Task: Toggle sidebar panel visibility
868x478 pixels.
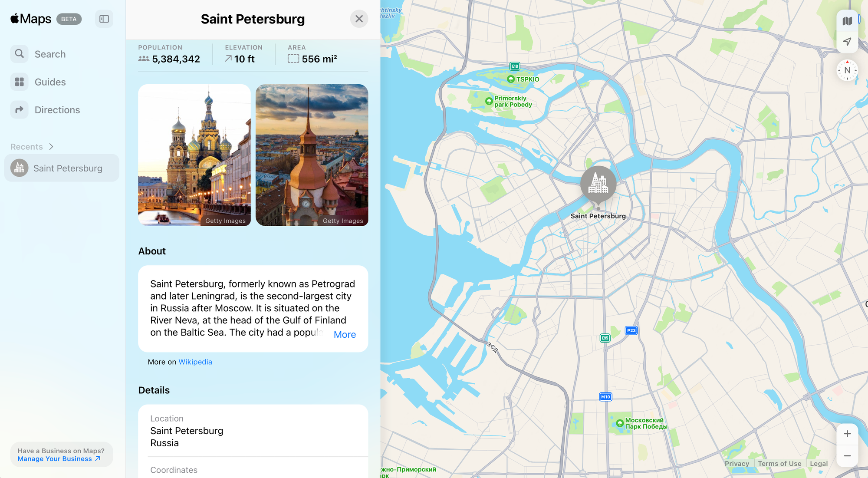Action: coord(104,18)
